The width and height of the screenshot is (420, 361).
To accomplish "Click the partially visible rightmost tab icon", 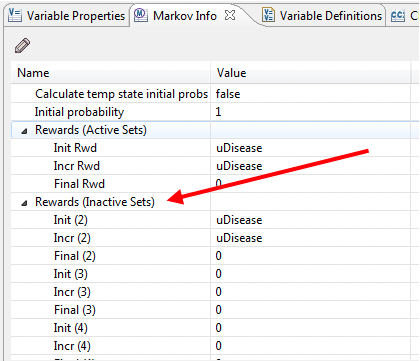I will (x=398, y=15).
